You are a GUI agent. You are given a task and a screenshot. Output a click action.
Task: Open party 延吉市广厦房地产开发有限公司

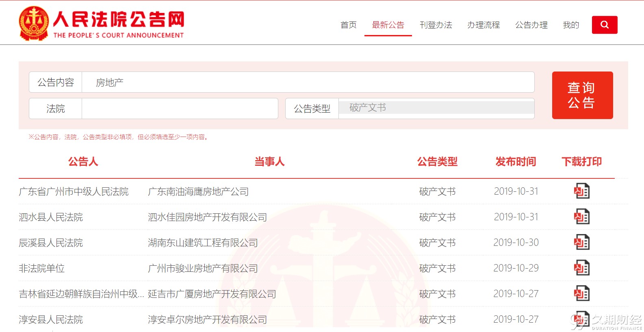(x=212, y=294)
